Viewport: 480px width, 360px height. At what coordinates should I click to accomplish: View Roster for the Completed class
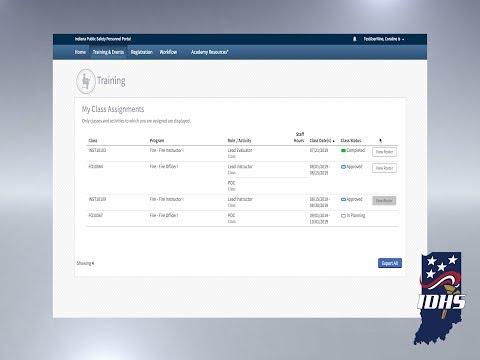(384, 152)
